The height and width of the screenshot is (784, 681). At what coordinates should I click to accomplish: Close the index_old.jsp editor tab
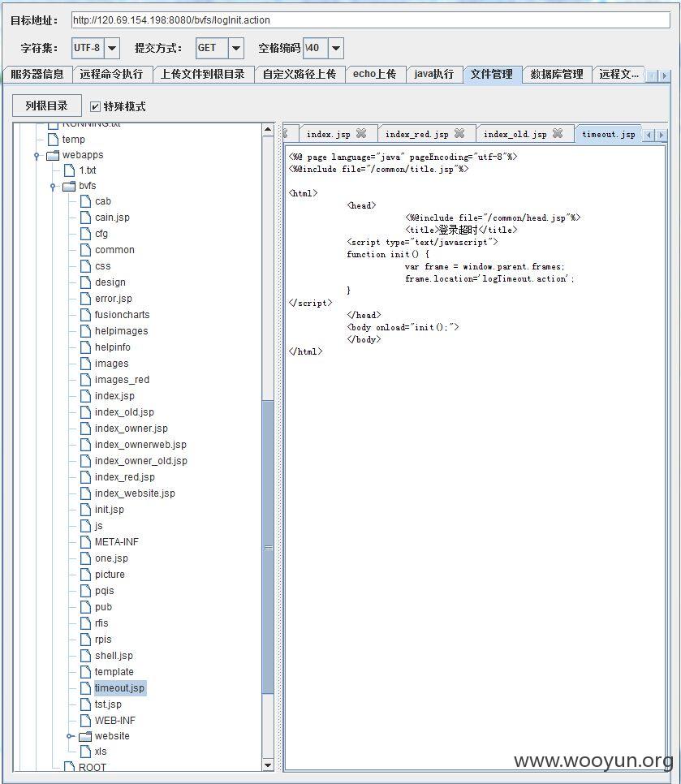coord(558,133)
